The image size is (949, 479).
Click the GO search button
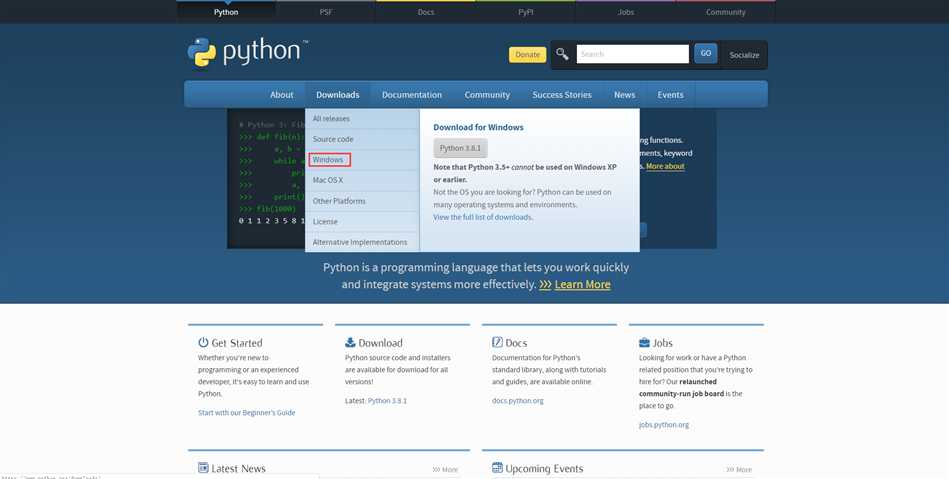click(x=706, y=53)
